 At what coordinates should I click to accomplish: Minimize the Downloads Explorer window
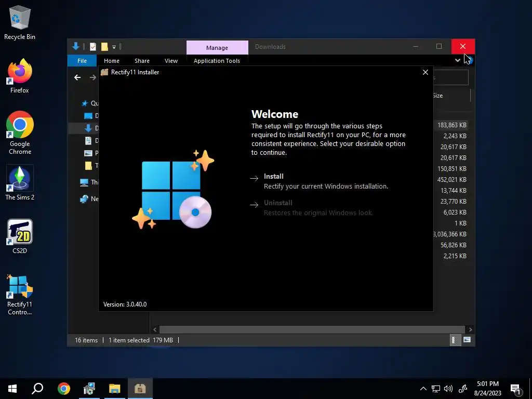click(x=415, y=46)
